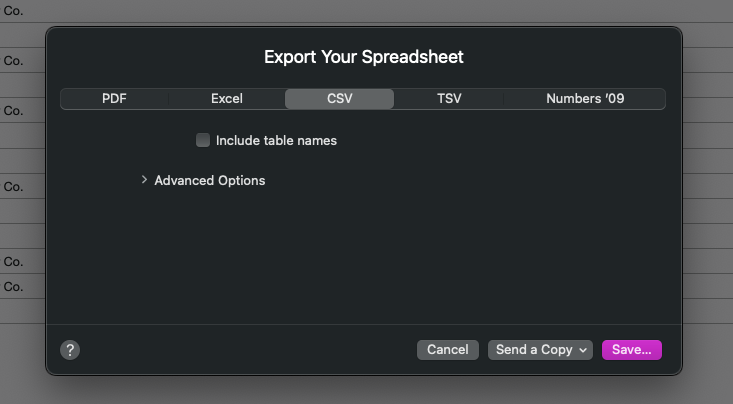Cancel the export dialog
Image resolution: width=733 pixels, height=404 pixels.
[448, 350]
